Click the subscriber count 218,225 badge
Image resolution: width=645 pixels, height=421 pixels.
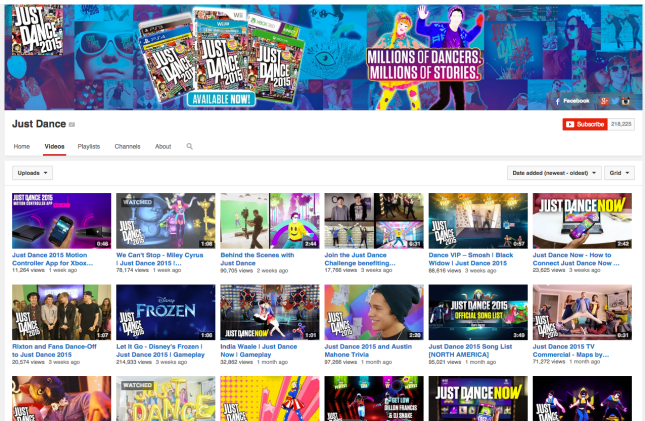click(x=621, y=125)
